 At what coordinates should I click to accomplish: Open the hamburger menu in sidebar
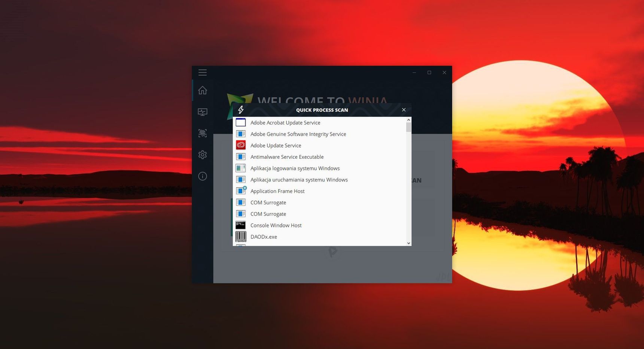click(203, 72)
